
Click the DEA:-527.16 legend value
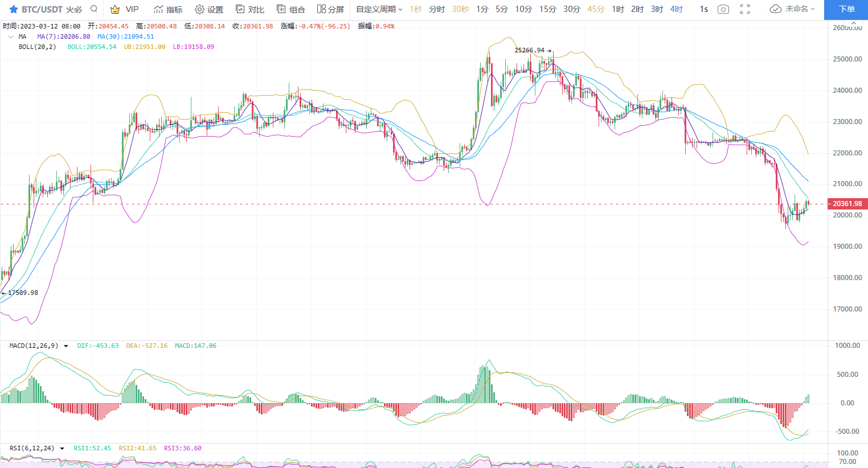[147, 346]
